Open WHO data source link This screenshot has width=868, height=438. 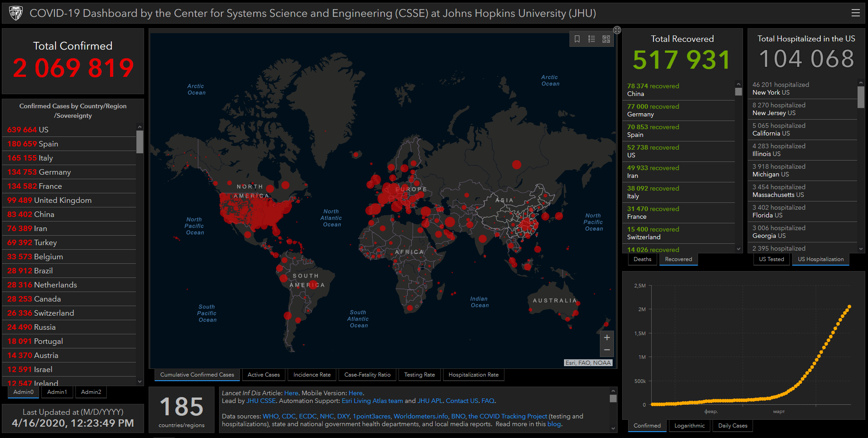tap(270, 416)
